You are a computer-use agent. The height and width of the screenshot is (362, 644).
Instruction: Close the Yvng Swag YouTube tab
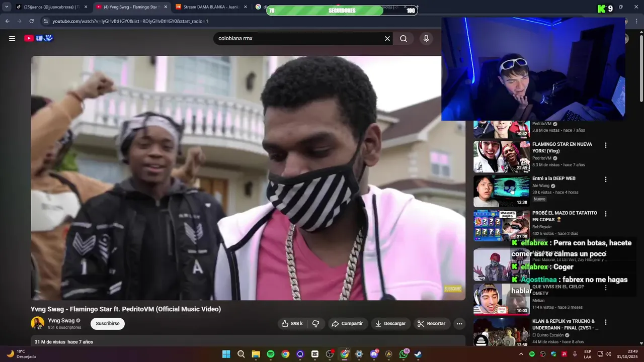166,7
